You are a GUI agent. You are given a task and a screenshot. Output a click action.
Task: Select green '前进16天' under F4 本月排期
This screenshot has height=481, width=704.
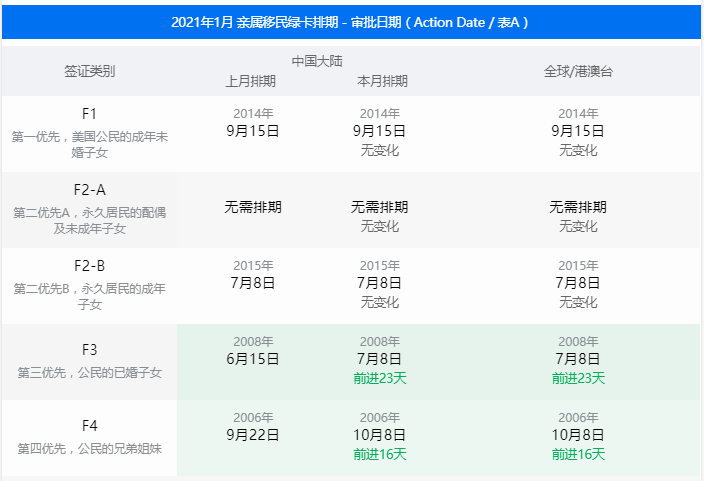pyautogui.click(x=380, y=454)
